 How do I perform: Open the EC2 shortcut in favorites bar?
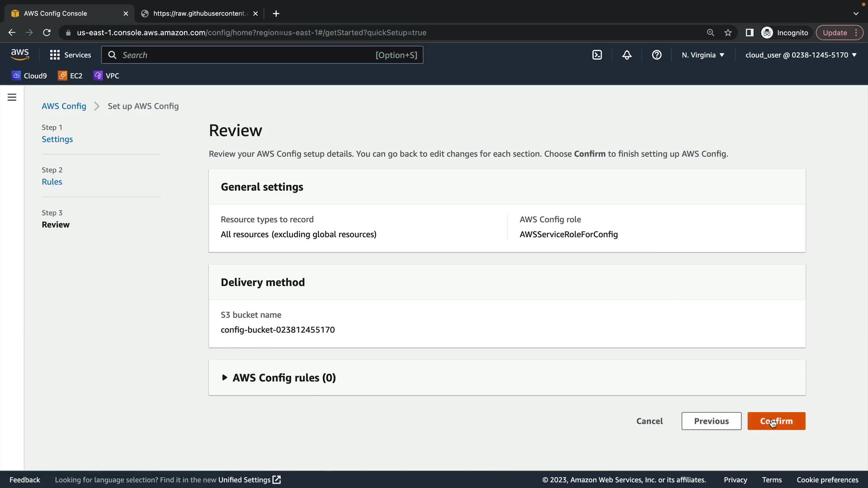click(x=70, y=75)
